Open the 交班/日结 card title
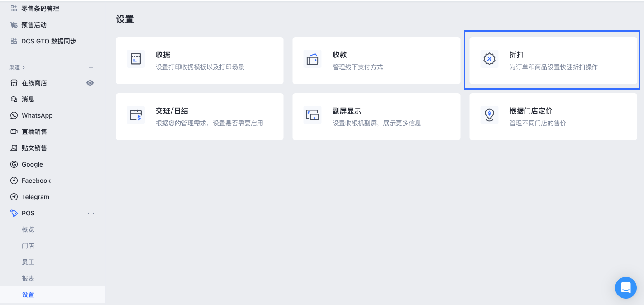The width and height of the screenshot is (644, 305). point(172,111)
